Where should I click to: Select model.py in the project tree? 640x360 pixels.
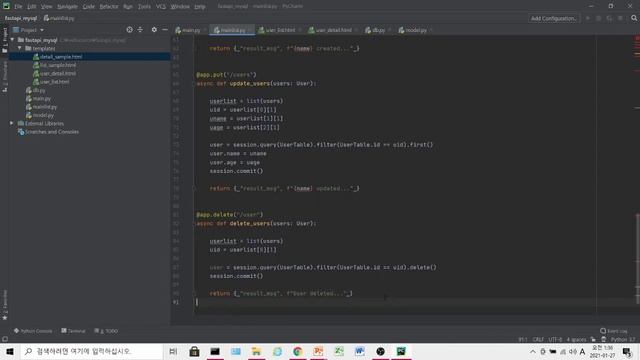pos(43,115)
